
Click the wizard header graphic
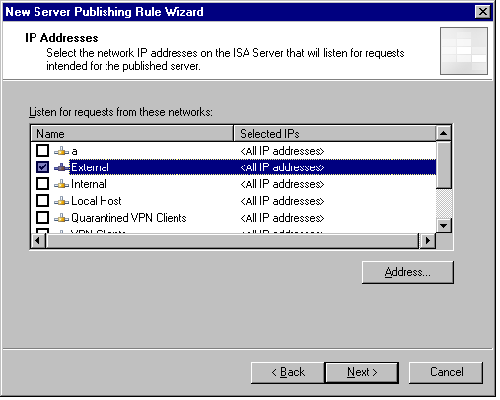click(x=464, y=51)
